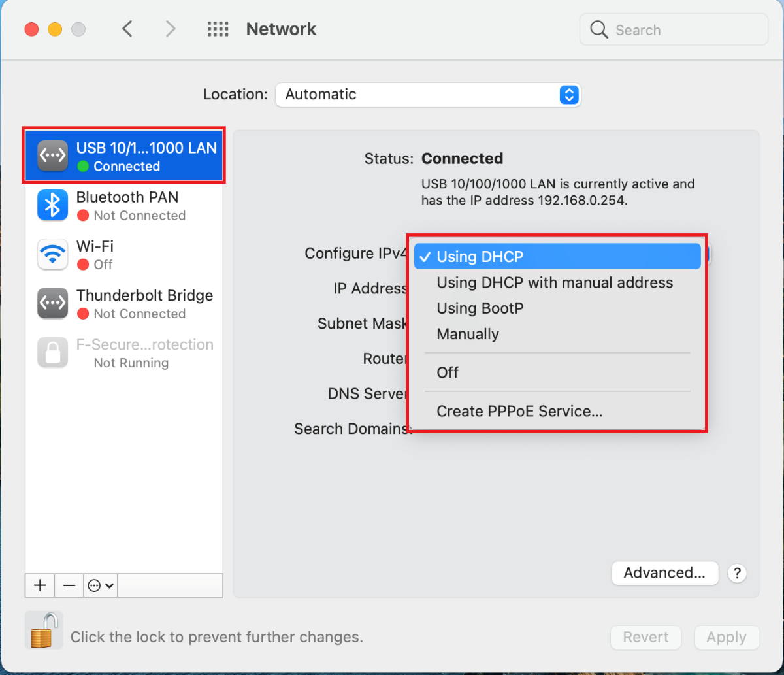Open the Location dropdown
This screenshot has width=784, height=675.
point(427,95)
